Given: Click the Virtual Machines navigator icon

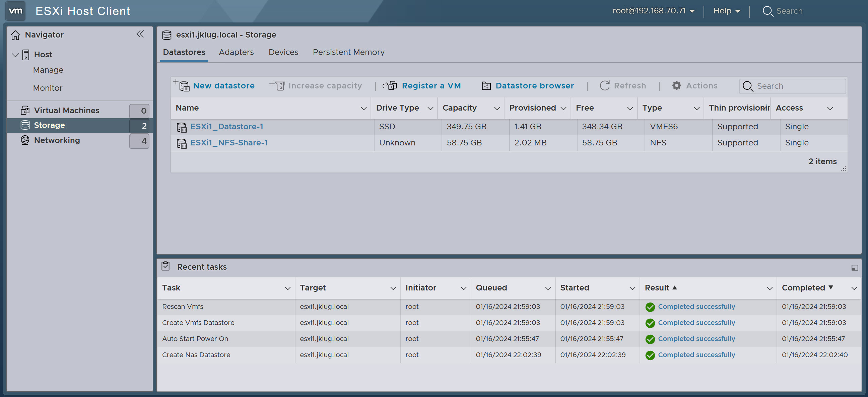Looking at the screenshot, I should 25,110.
